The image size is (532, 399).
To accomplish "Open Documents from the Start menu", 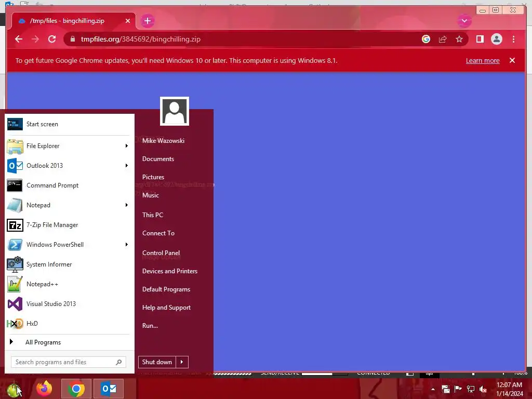I will coord(158,159).
